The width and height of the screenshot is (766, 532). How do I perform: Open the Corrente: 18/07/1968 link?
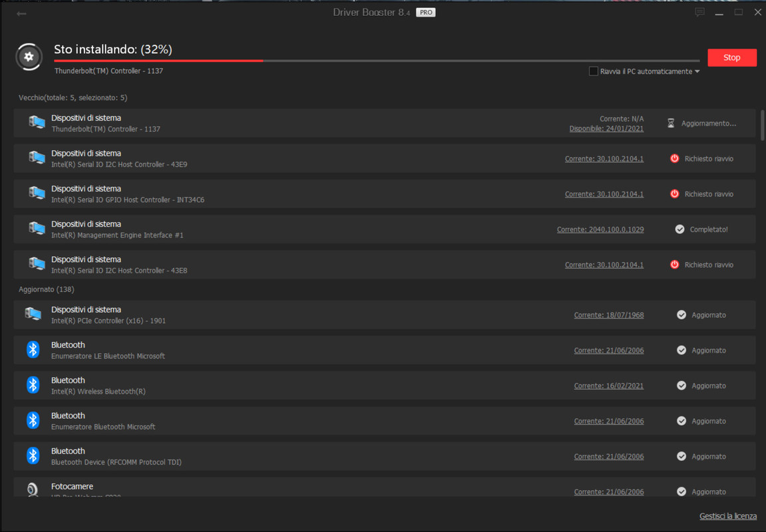[x=609, y=315]
